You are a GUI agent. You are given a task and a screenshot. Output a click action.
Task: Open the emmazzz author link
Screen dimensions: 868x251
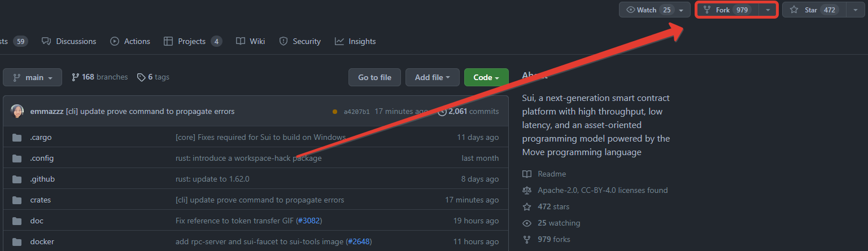(47, 112)
